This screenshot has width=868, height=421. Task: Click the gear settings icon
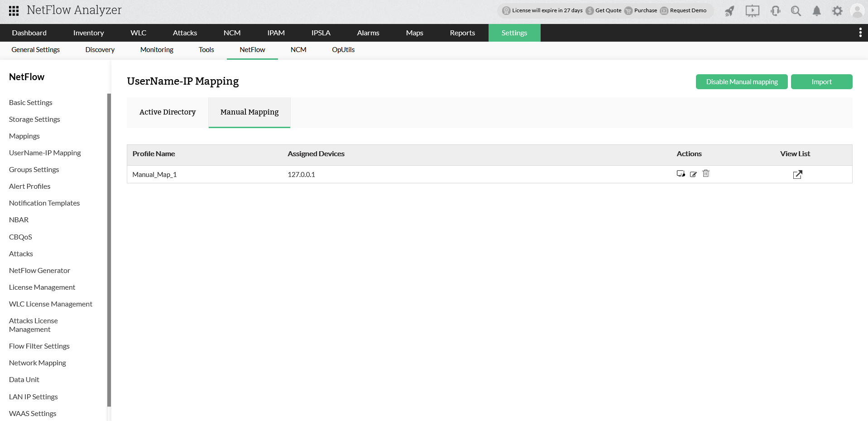point(837,11)
